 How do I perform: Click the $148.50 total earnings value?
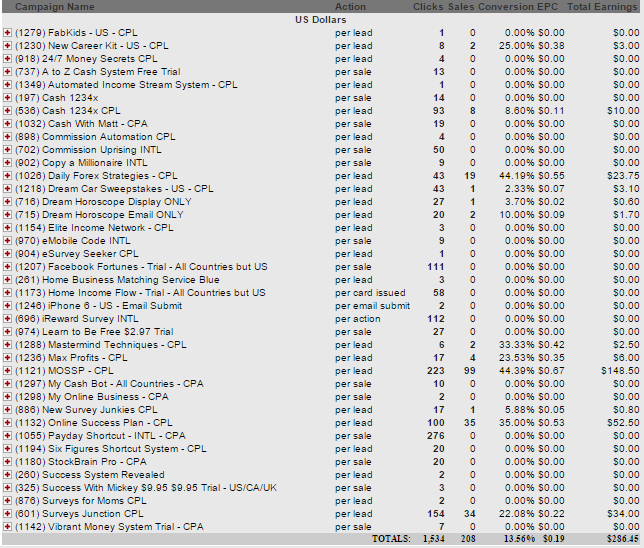click(620, 371)
